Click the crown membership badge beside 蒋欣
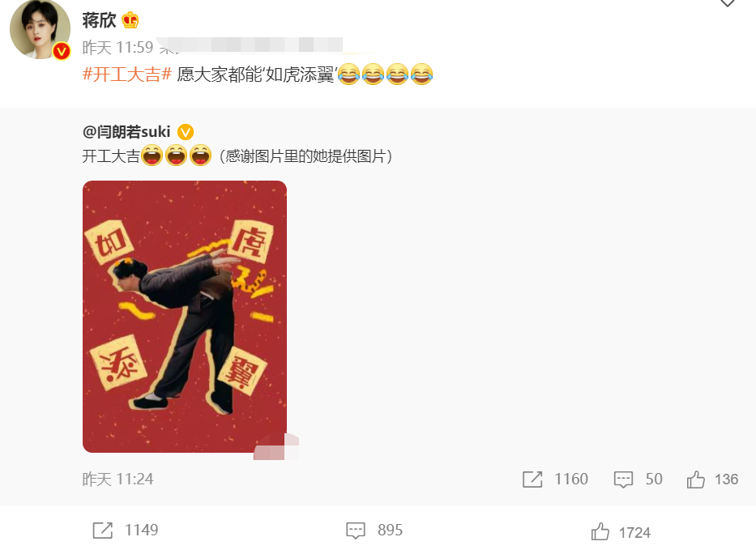This screenshot has width=756, height=554. click(130, 20)
